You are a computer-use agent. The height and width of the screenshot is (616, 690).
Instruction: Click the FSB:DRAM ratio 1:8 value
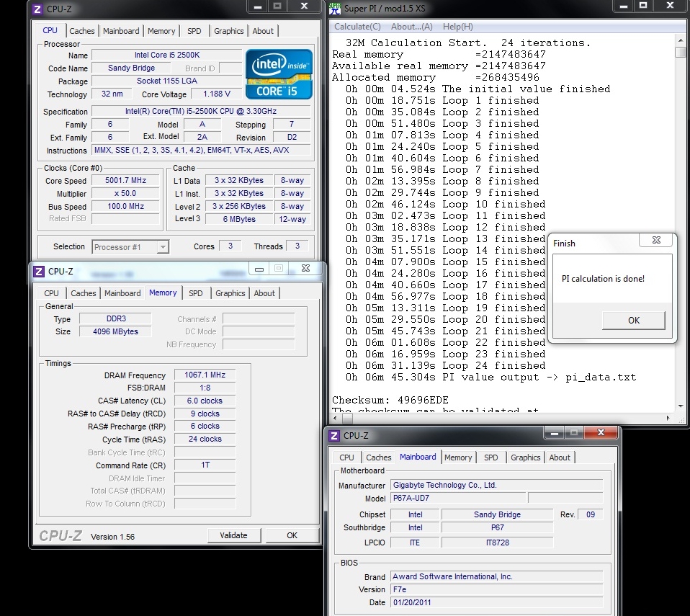pos(205,388)
